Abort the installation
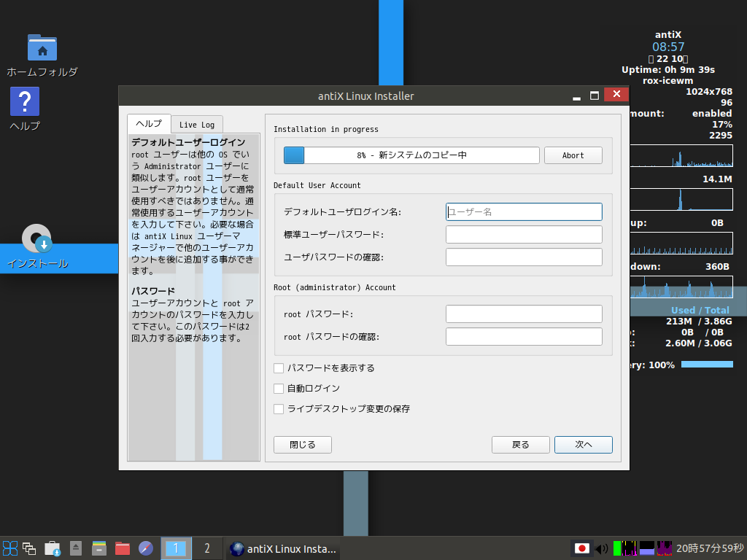 point(573,155)
